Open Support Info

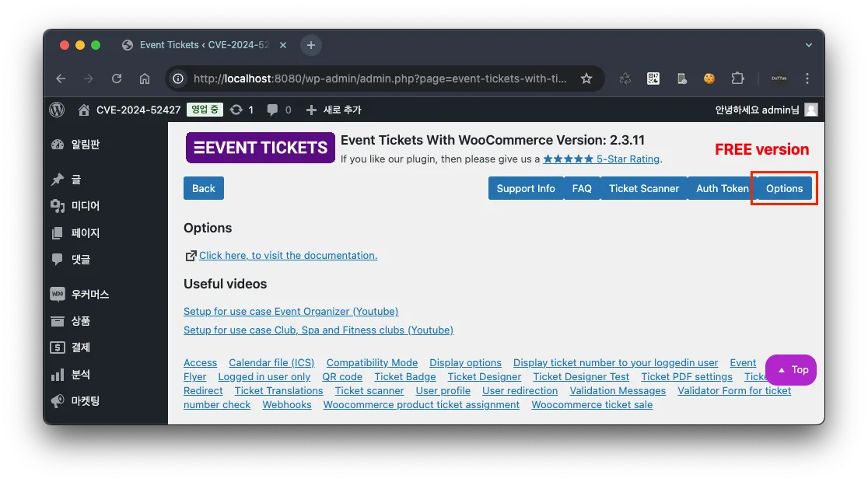click(526, 188)
